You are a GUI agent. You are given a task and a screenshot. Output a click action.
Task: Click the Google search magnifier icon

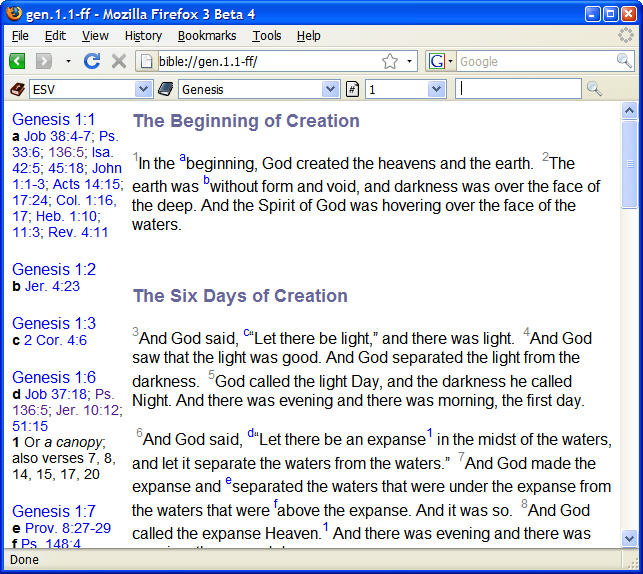[624, 61]
